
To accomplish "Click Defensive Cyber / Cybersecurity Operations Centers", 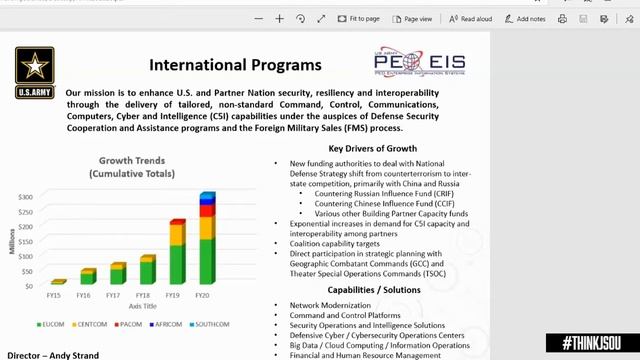I will coord(377,335).
